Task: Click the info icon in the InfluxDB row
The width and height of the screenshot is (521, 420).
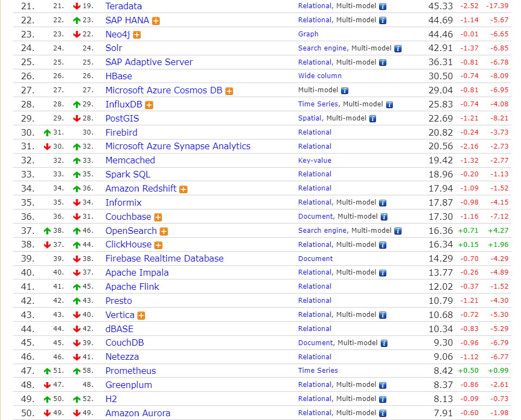Action: pyautogui.click(x=390, y=105)
